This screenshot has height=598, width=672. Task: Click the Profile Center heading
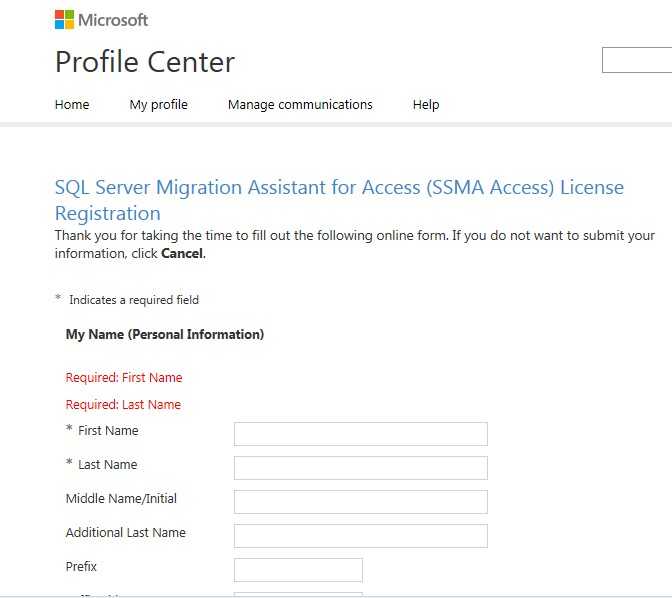click(x=145, y=62)
